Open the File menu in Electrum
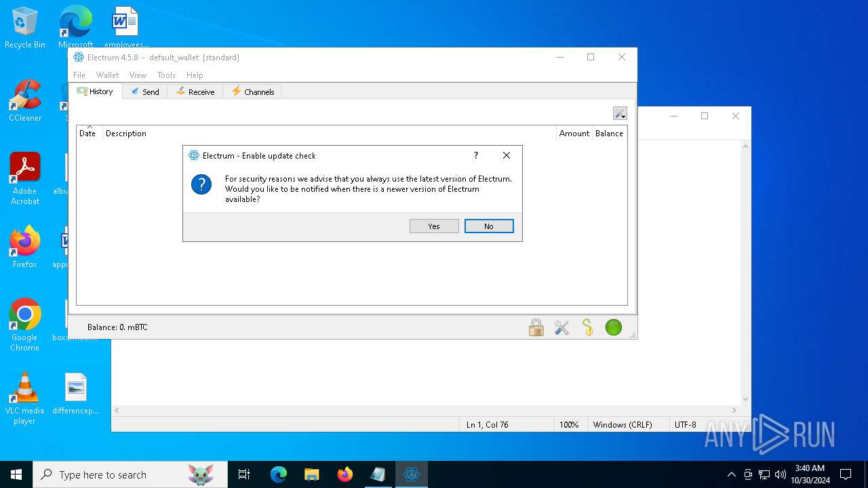The height and width of the screenshot is (488, 868). click(79, 75)
